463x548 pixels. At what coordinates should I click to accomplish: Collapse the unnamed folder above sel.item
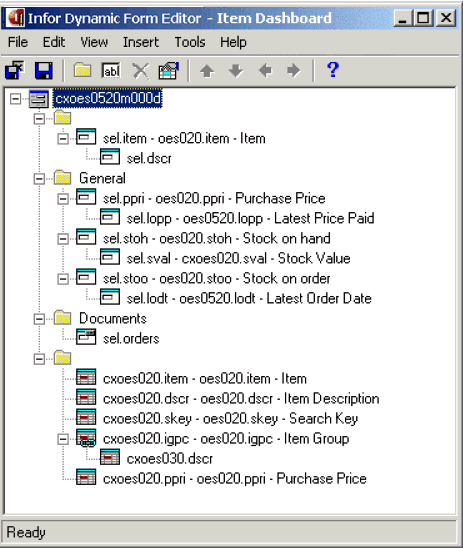pos(39,119)
